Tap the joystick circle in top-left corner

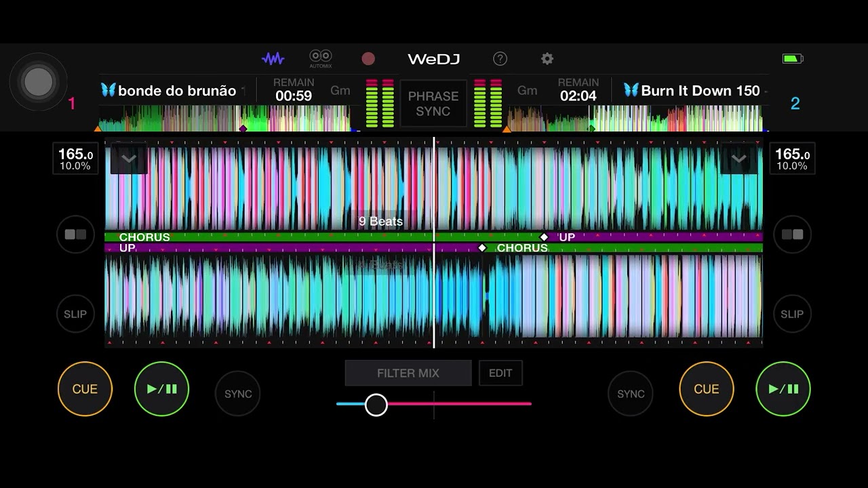pos(39,81)
